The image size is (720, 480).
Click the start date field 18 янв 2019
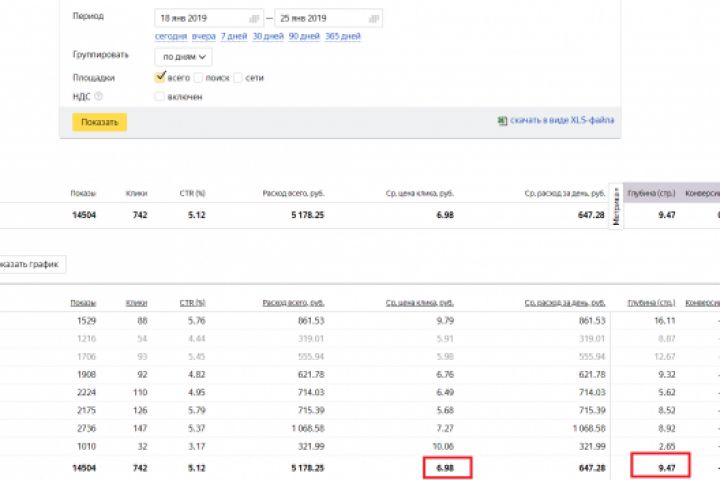point(209,18)
